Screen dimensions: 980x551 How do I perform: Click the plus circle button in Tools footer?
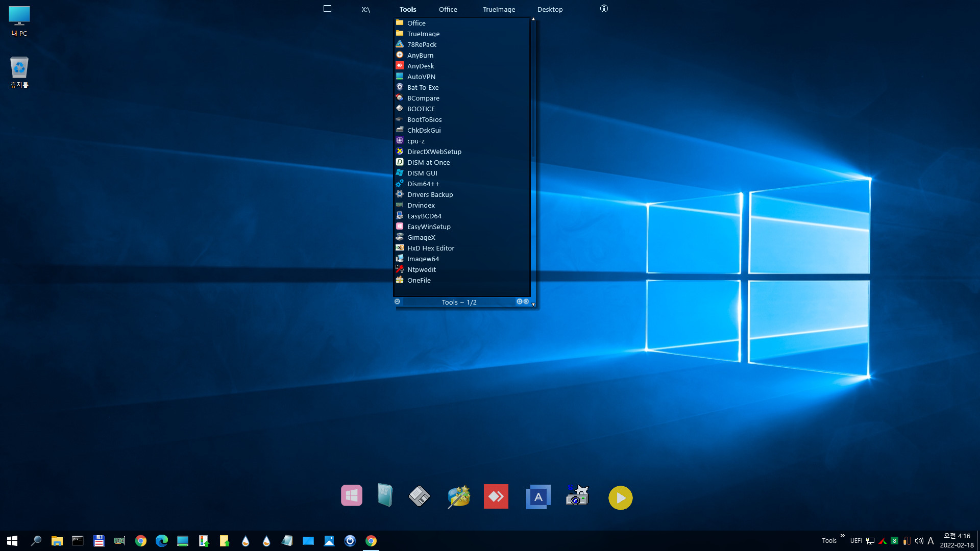[519, 302]
